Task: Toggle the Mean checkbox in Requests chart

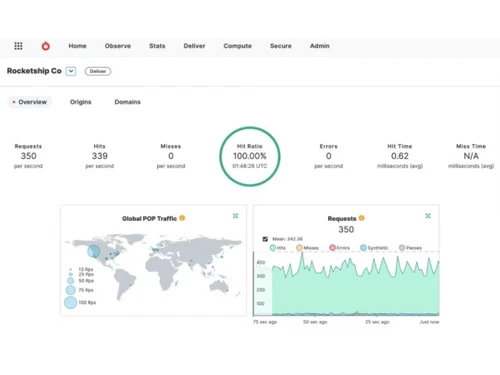Action: coord(265,239)
